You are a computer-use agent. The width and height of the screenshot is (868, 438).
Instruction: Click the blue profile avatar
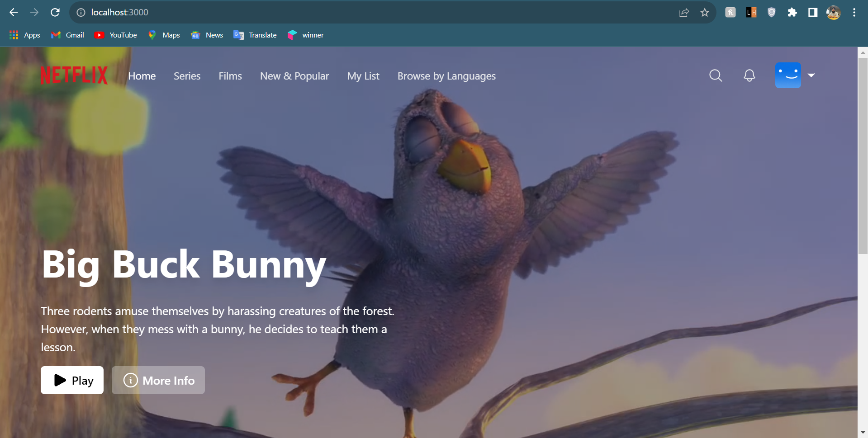pyautogui.click(x=788, y=75)
